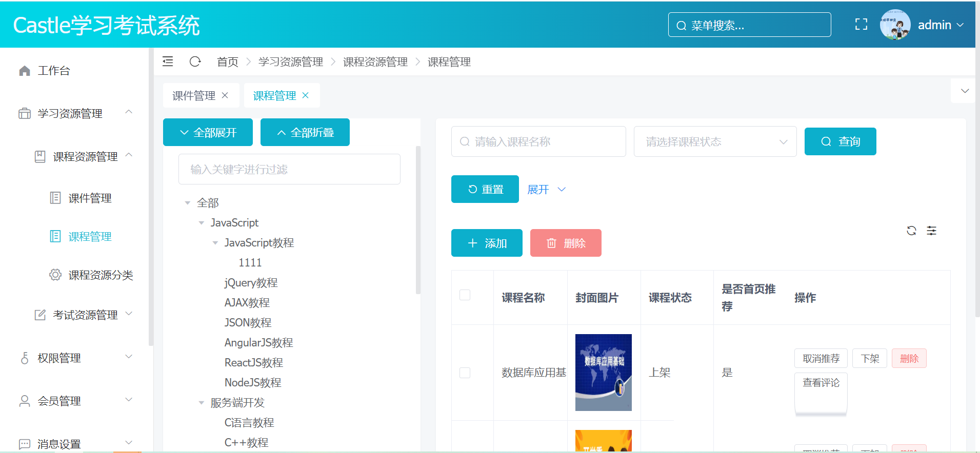980x453 pixels.
Task: Open the 请选择课程状态 dropdown
Action: (715, 142)
